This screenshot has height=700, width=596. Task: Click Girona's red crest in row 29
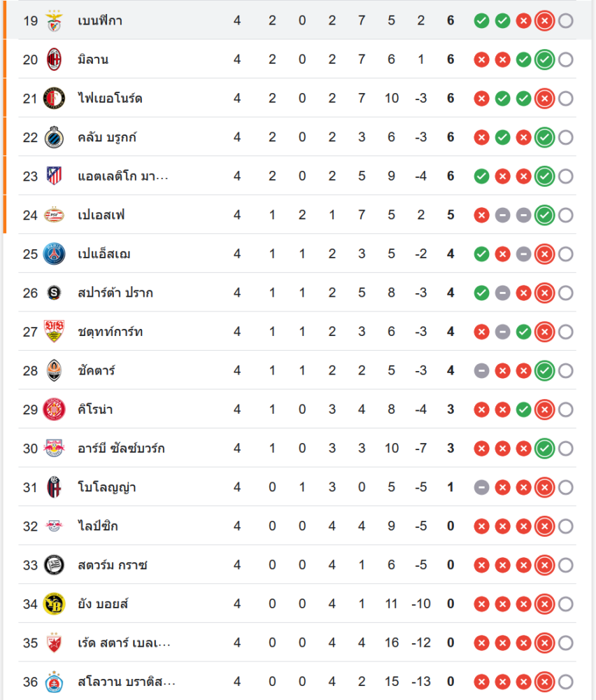click(54, 409)
